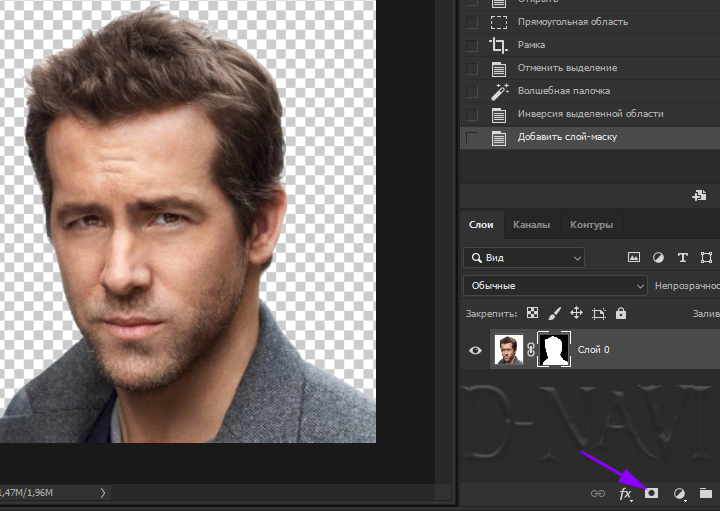Screen dimensions: 720x511
Task: Toggle checkbox for Прямоугольная область step
Action: point(472,22)
